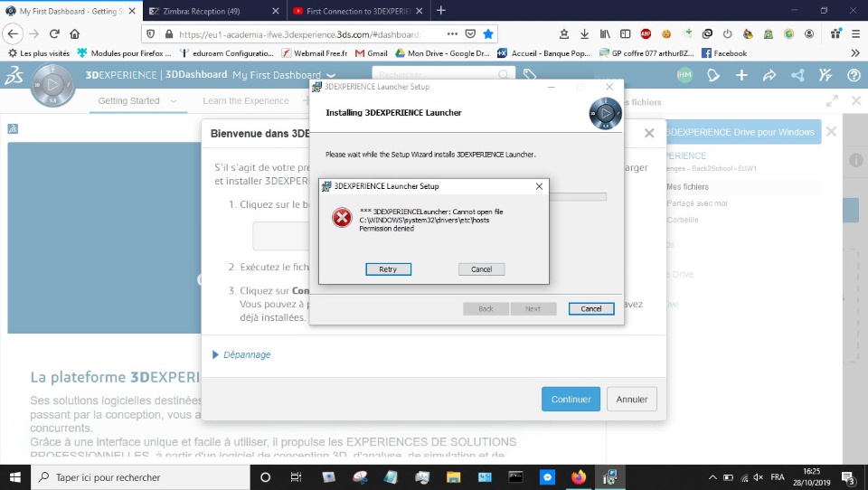The height and width of the screenshot is (490, 868).
Task: Click the info icon on right panel
Action: coord(856,161)
